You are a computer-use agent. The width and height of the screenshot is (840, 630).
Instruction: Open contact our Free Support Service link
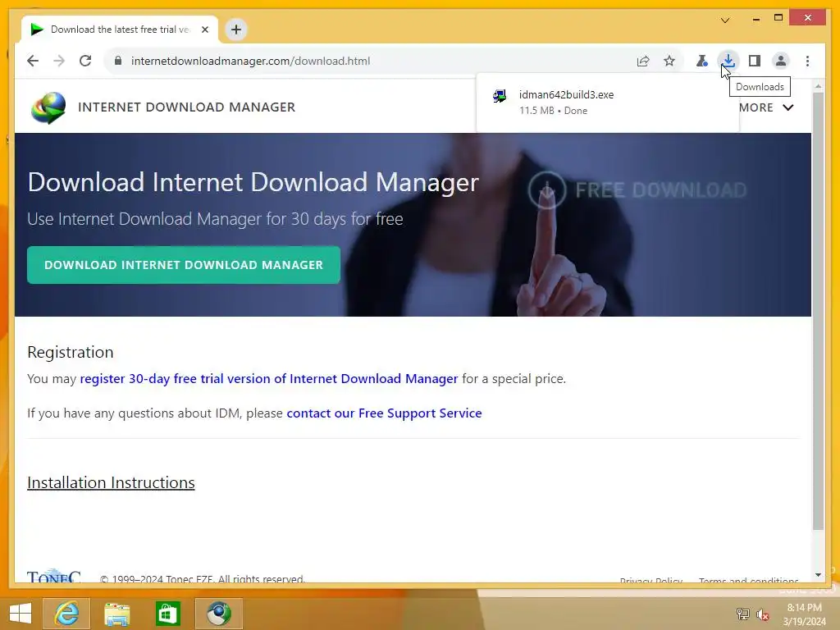[x=384, y=413]
